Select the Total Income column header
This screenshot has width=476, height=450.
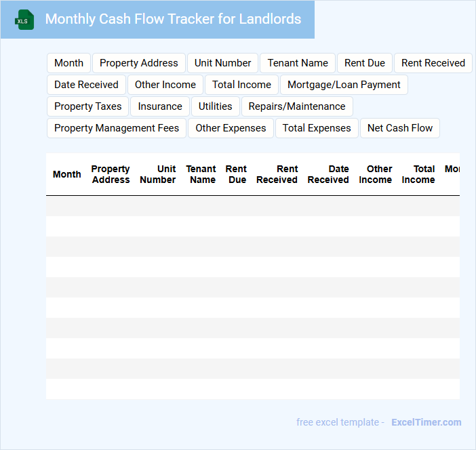418,174
